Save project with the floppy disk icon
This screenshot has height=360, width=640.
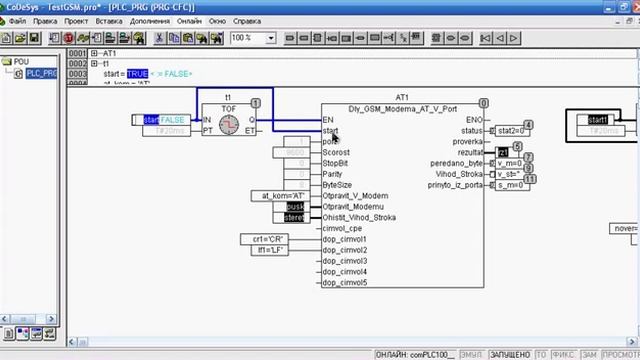pos(34,38)
